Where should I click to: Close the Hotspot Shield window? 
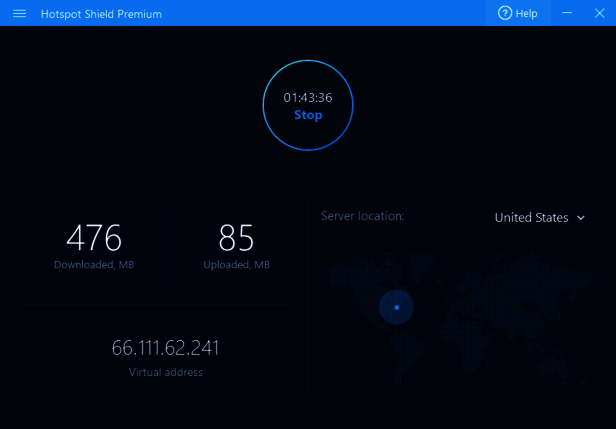pos(597,13)
